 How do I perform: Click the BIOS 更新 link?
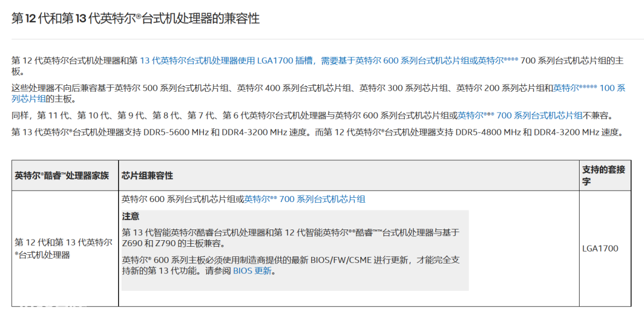pyautogui.click(x=252, y=271)
